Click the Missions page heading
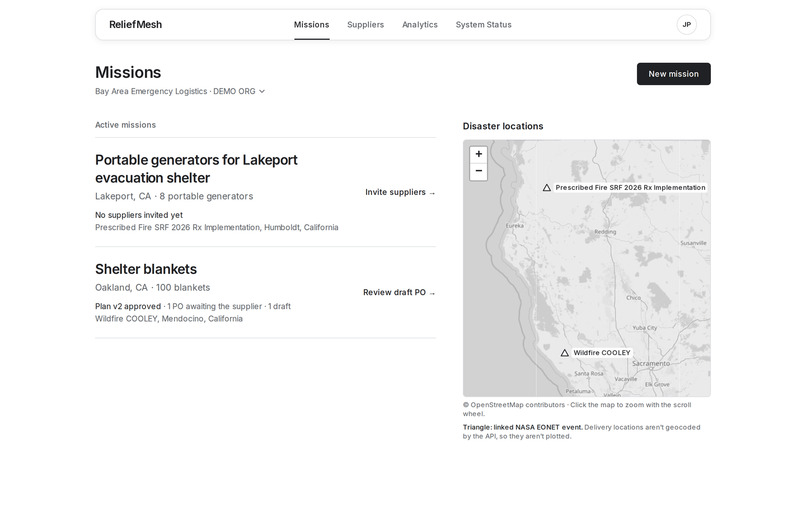This screenshot has width=806, height=513. 128,72
